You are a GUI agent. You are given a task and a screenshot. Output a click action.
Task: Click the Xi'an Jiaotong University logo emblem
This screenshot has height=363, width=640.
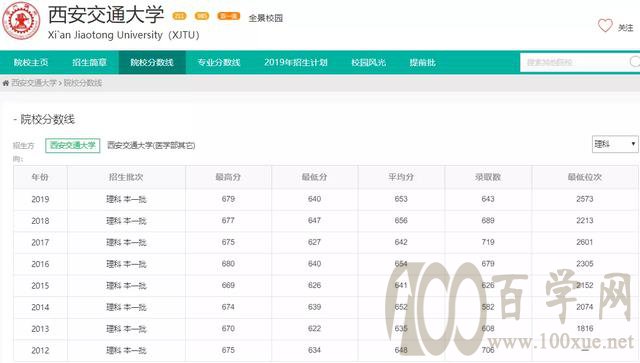21,20
